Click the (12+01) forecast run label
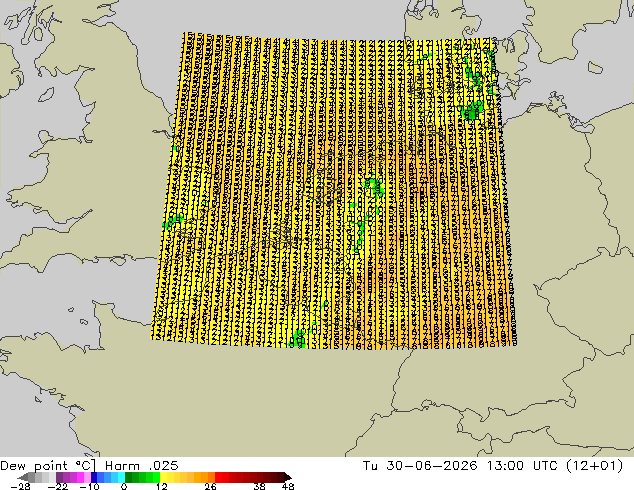The width and height of the screenshot is (634, 490). (594, 466)
